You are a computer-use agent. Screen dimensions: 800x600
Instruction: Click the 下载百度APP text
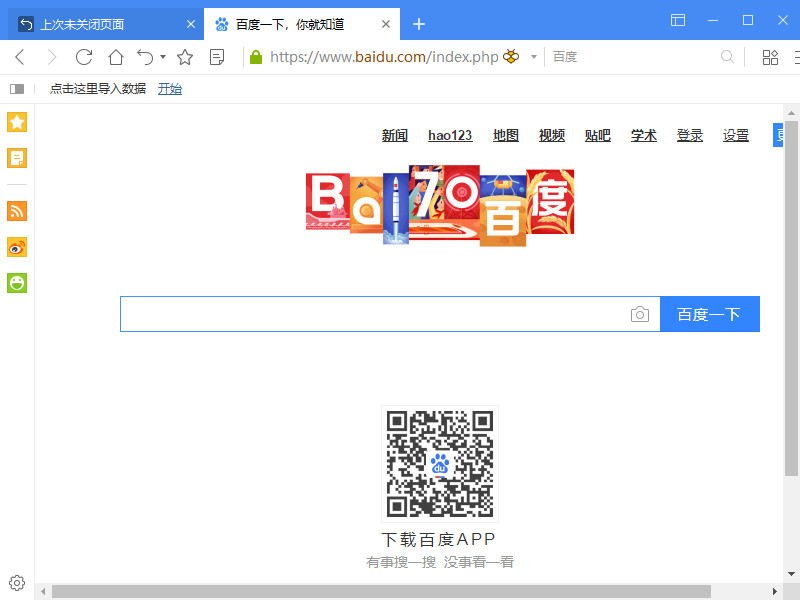(439, 539)
